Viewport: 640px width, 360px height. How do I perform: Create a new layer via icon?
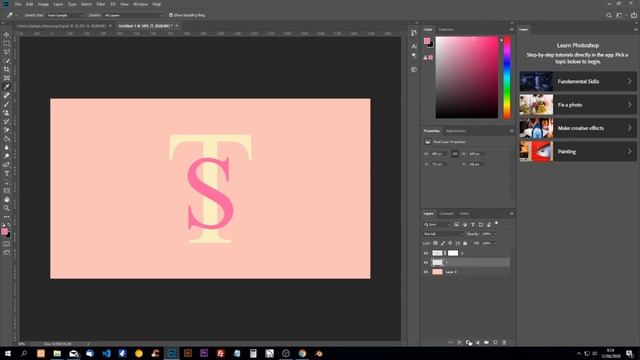click(x=496, y=342)
